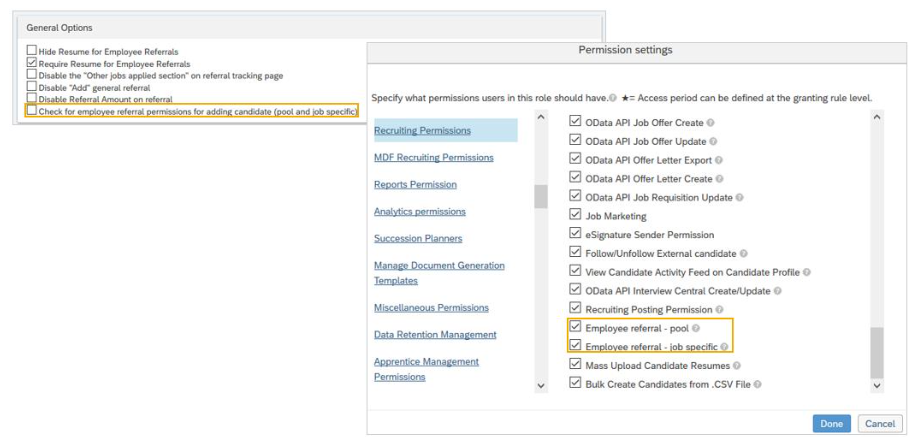The height and width of the screenshot is (441, 915).
Task: Click info icon beside OData API Job Requisition Update
Action: pos(739,198)
